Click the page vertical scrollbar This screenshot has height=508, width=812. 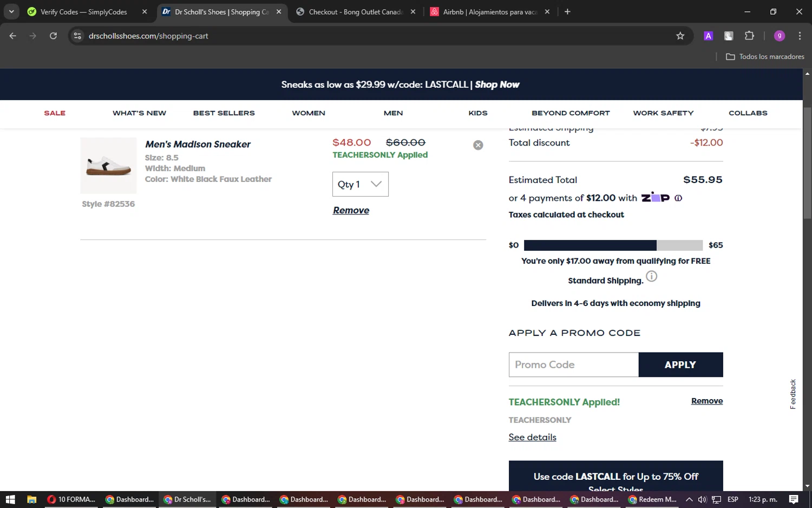click(807, 163)
